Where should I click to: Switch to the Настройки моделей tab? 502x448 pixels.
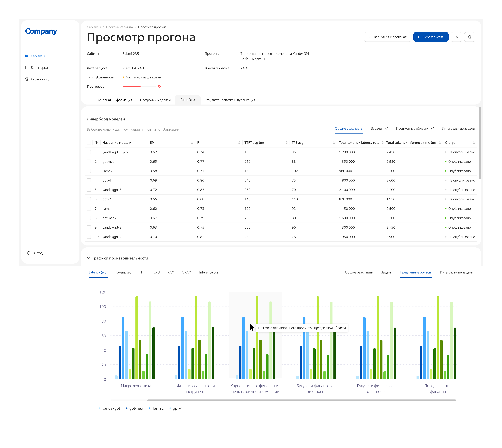pyautogui.click(x=155, y=100)
